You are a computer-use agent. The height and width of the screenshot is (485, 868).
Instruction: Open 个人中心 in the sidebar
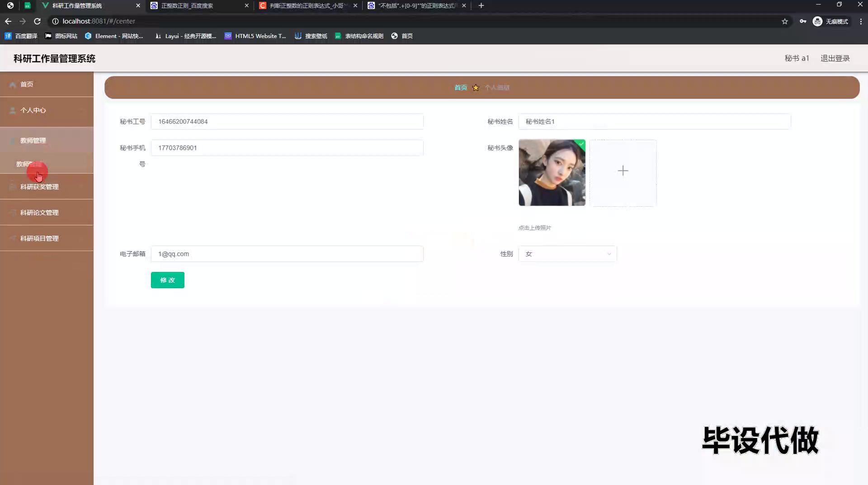[x=33, y=110]
